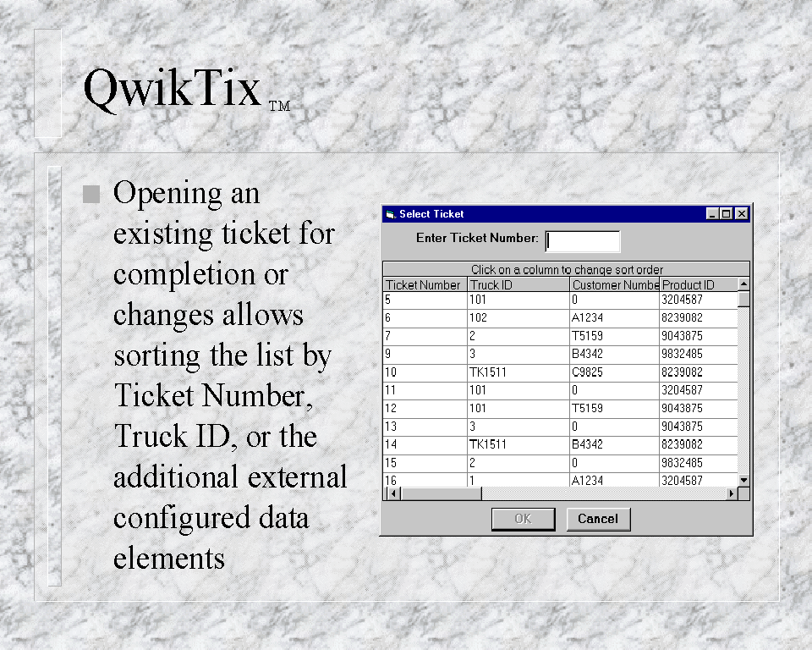The height and width of the screenshot is (650, 812).
Task: Click the vertical scrollbar thumb
Action: pos(743,299)
